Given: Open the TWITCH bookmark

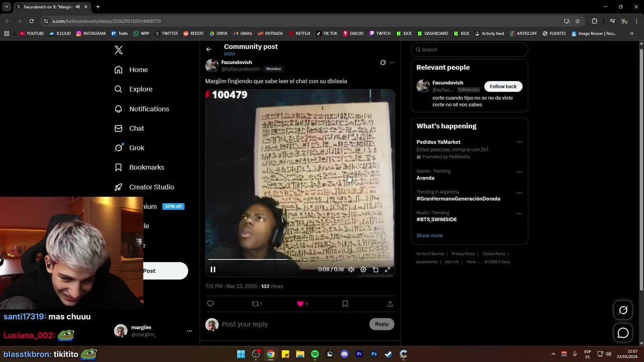Looking at the screenshot, I should pos(380,34).
